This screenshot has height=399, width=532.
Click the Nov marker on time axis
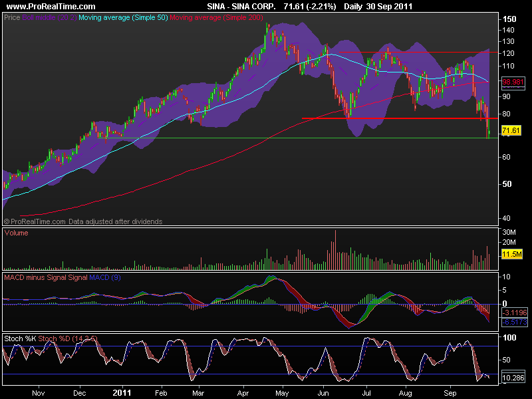click(39, 393)
